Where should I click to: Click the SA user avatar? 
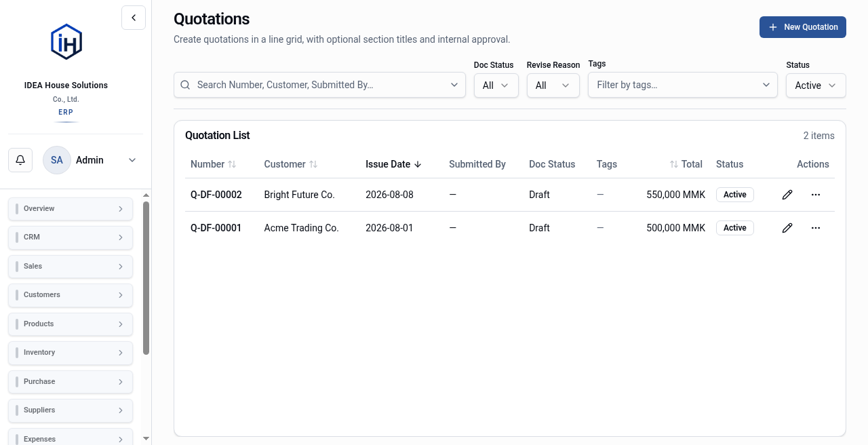[57, 160]
